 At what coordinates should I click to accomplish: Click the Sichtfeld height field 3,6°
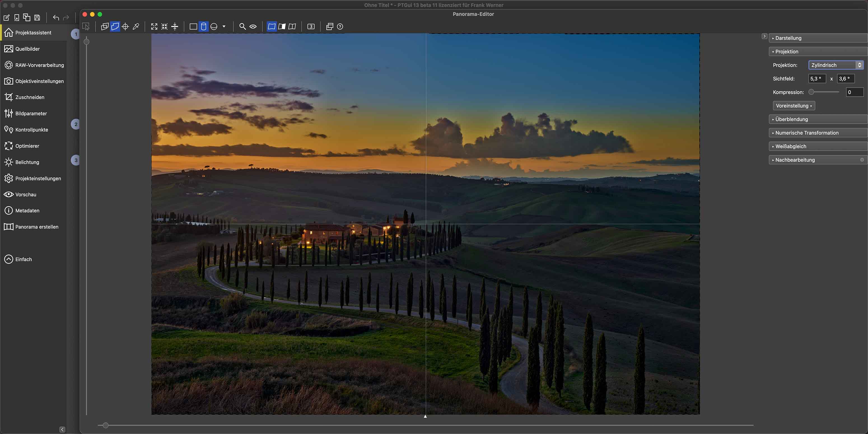(846, 79)
